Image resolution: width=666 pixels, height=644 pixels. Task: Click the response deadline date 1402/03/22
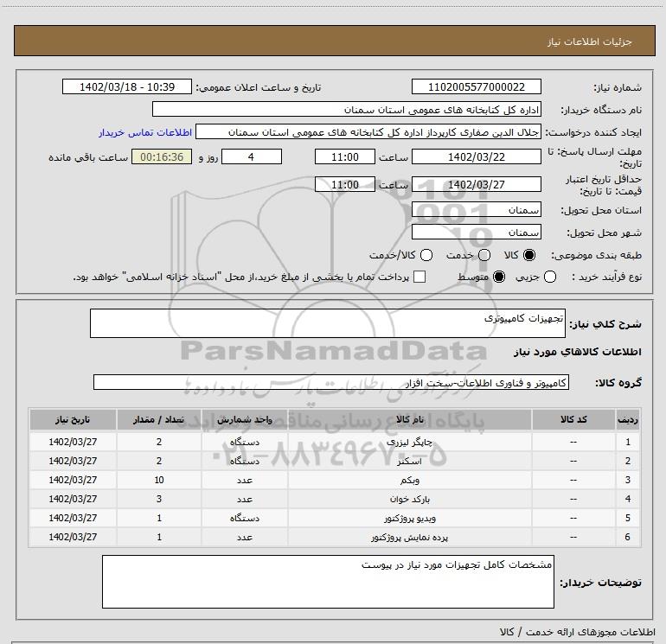pyautogui.click(x=476, y=156)
